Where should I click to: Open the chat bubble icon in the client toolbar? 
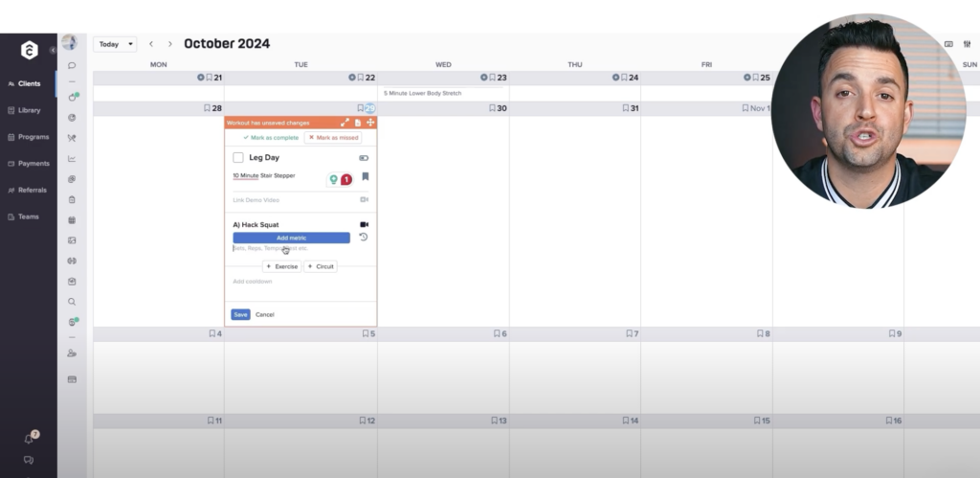coord(72,65)
